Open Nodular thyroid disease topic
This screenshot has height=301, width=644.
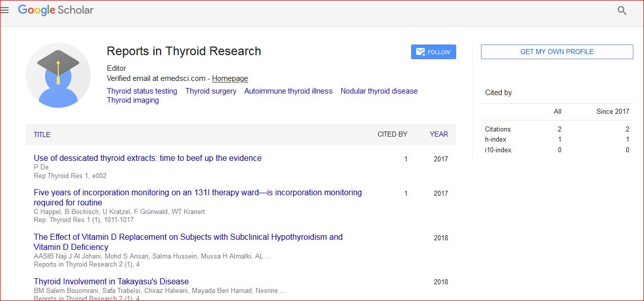pyautogui.click(x=379, y=91)
